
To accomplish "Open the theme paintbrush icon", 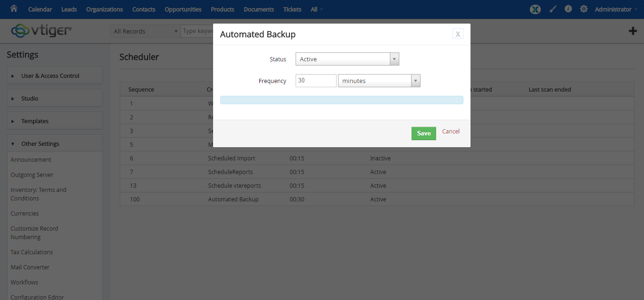I will [553, 9].
